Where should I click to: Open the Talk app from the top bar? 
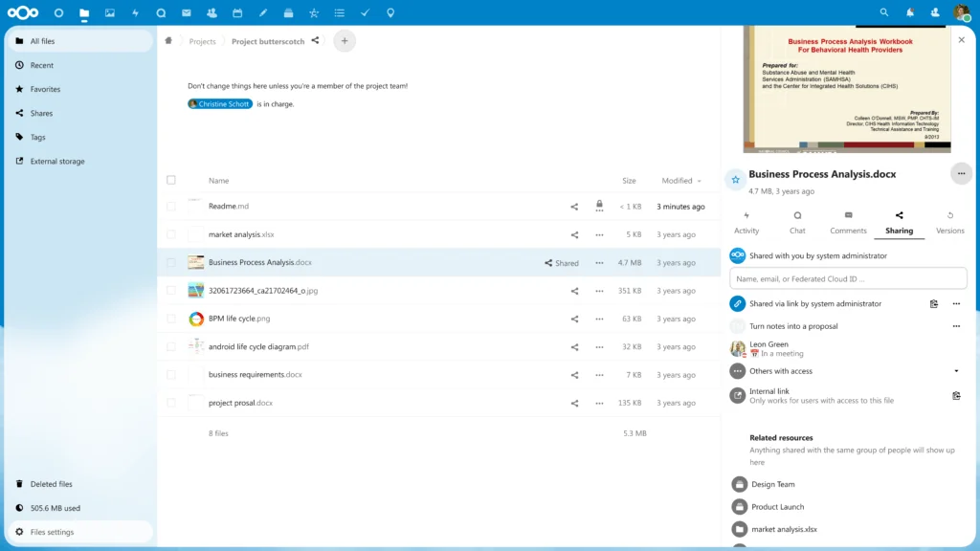161,12
